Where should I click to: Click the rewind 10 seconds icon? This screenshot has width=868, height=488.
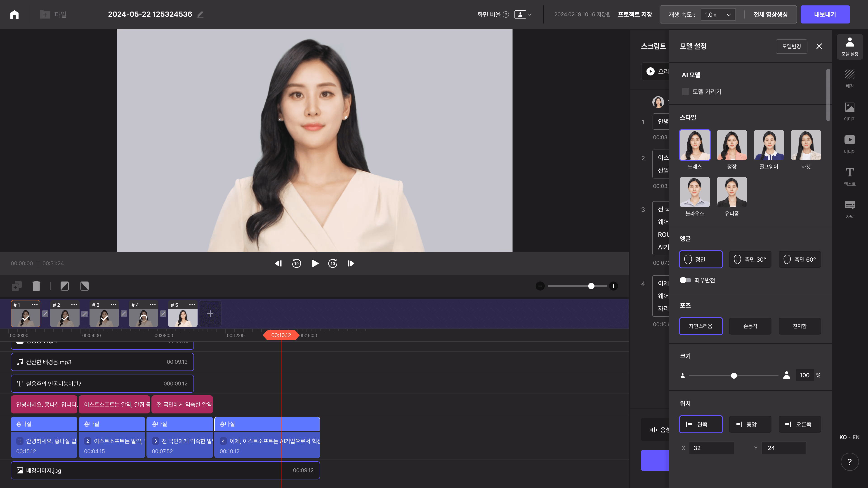pos(296,263)
